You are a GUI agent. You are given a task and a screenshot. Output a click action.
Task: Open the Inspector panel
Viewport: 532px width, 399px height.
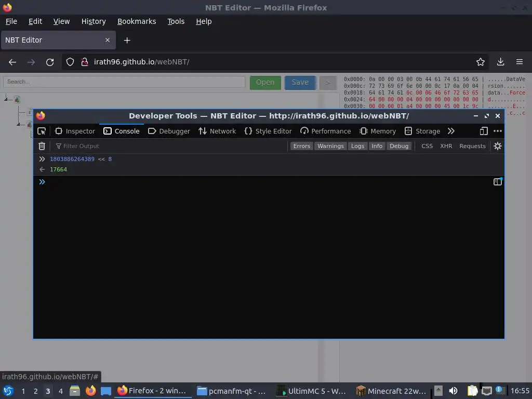point(75,131)
